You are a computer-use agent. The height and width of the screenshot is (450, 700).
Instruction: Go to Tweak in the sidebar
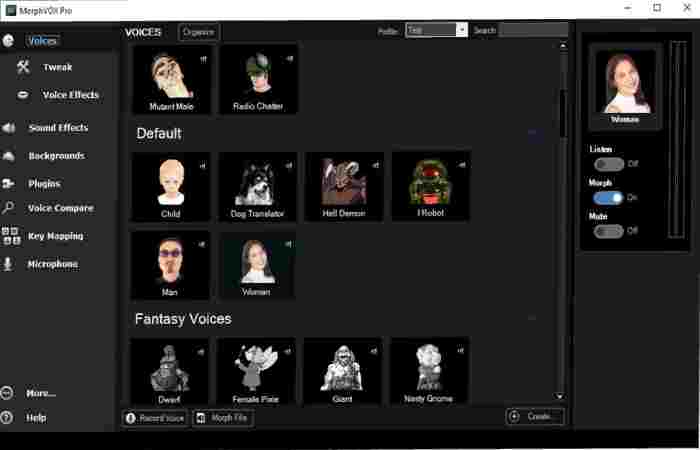coord(58,67)
